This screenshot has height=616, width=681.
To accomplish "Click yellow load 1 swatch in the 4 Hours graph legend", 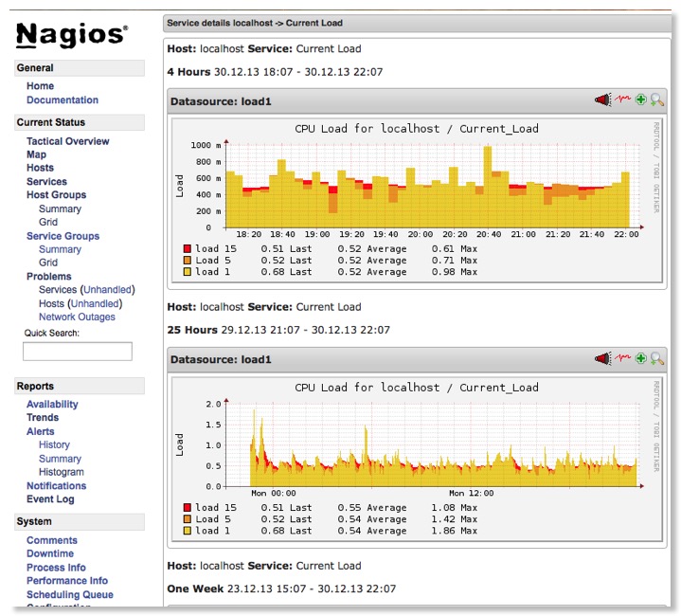I will (188, 272).
